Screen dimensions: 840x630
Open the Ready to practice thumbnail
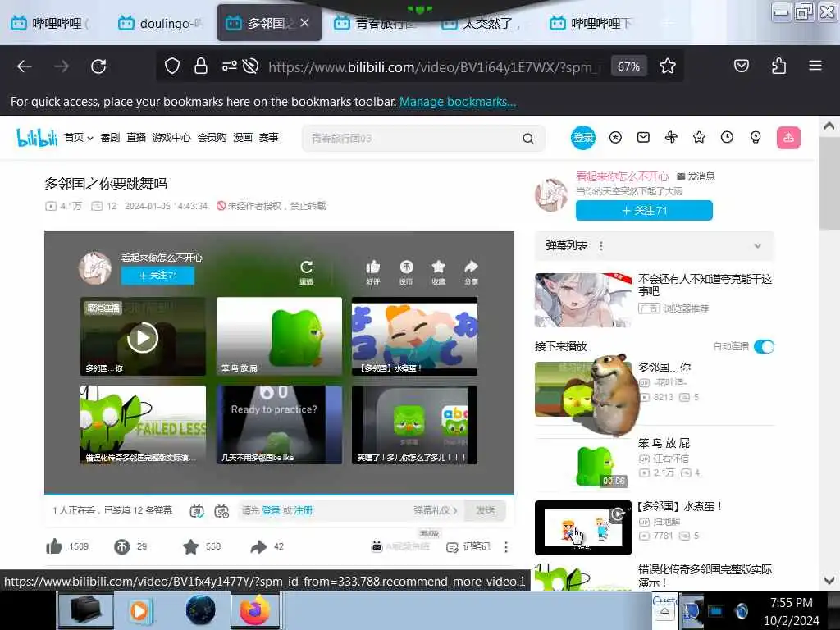279,425
